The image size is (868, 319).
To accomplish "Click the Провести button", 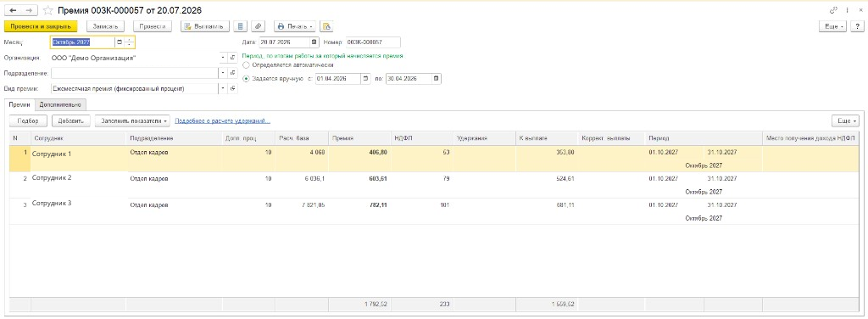I will coord(153,26).
